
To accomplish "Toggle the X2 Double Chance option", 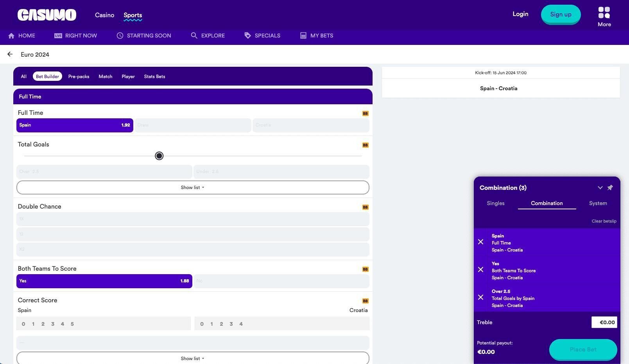I will click(193, 249).
